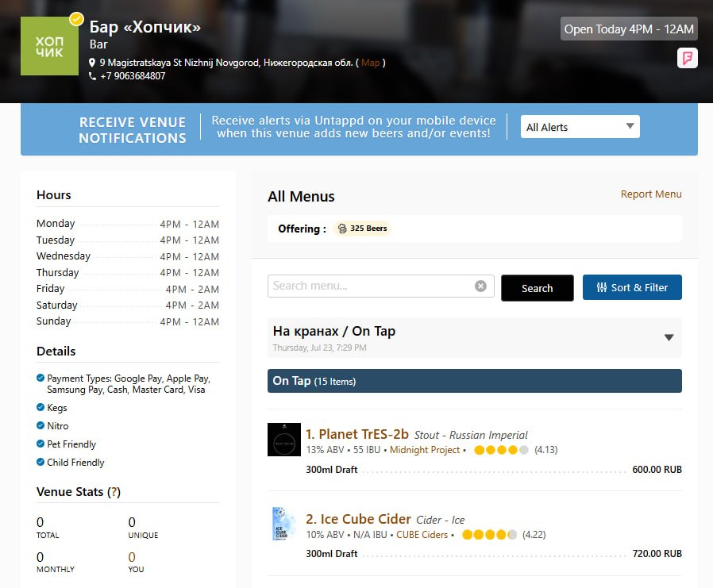
Task: Open the All Alerts dropdown
Action: click(x=580, y=127)
